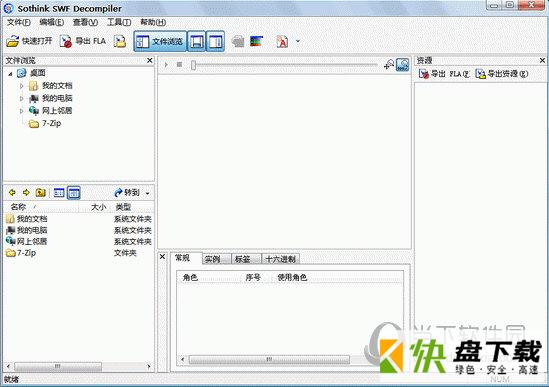Click the zoom-in magnifier icon in preview bar
549x387 pixels.
[389, 64]
